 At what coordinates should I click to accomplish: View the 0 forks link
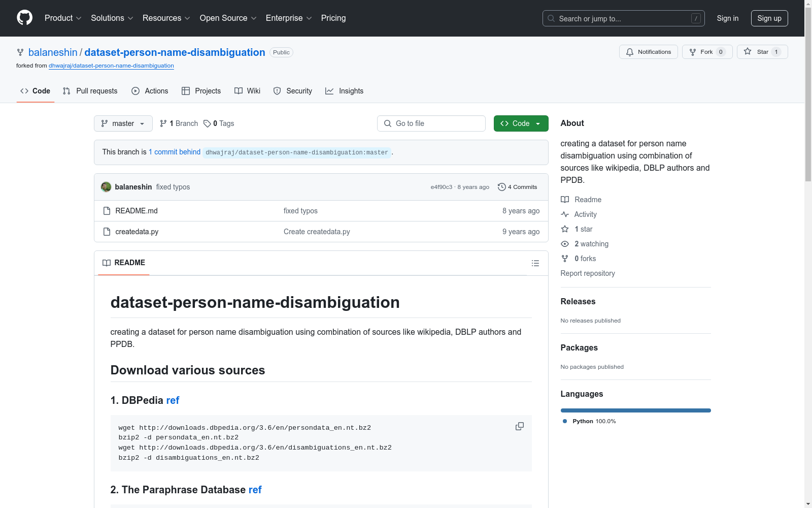pyautogui.click(x=579, y=259)
